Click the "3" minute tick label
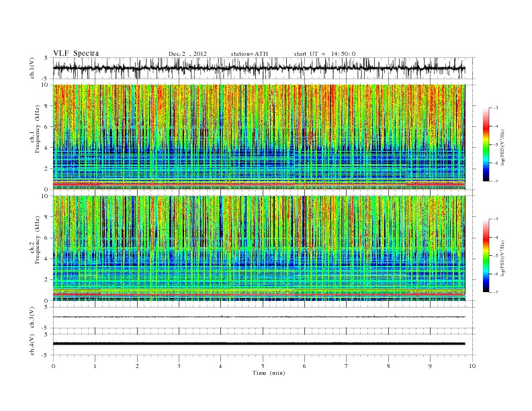Image resolution: width=532 pixels, height=411 pixels. (x=179, y=366)
